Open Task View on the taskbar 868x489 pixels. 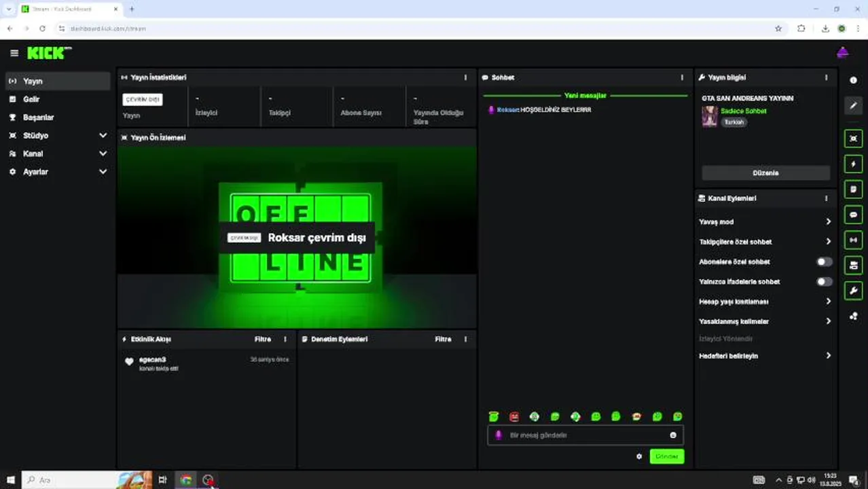162,480
